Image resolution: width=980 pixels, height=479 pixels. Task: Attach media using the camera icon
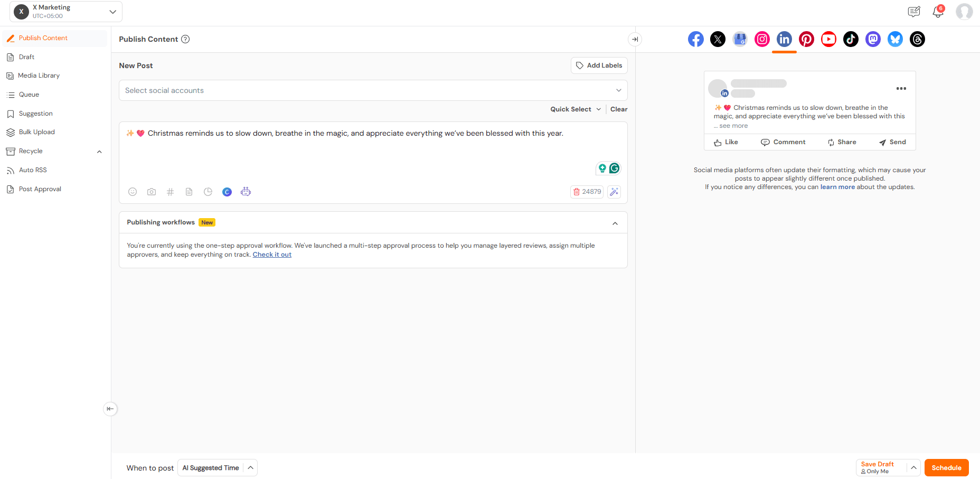tap(151, 192)
